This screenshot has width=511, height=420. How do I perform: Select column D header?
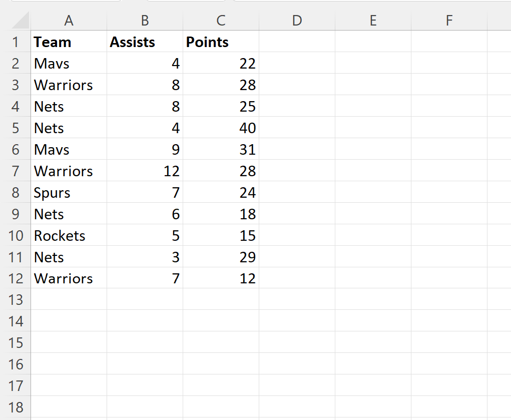click(x=297, y=20)
